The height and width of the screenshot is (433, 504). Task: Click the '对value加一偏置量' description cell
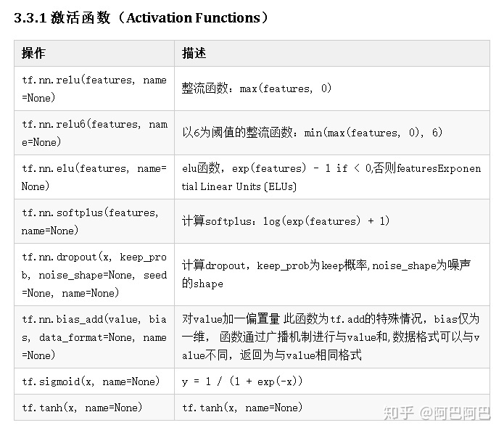(x=332, y=337)
